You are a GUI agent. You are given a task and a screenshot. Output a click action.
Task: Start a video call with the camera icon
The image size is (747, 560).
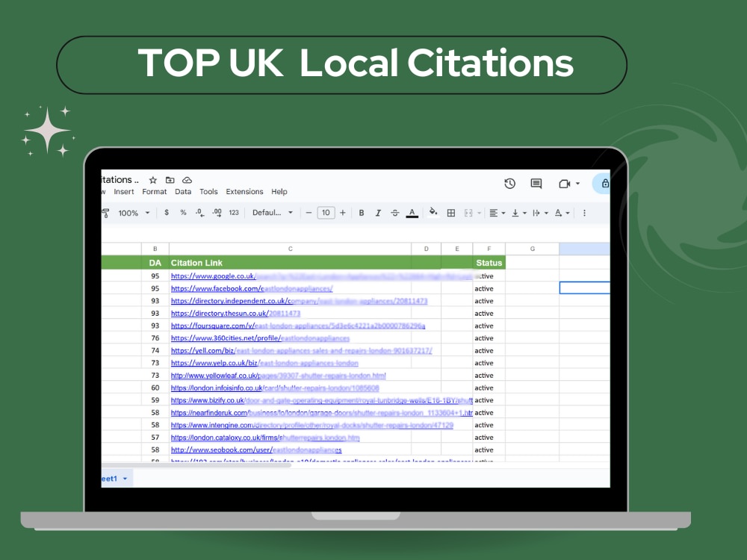[565, 184]
